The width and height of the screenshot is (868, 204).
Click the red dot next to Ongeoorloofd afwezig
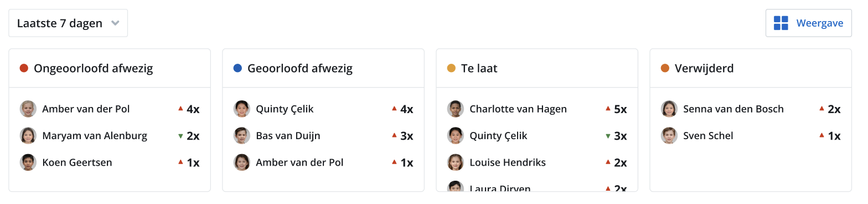point(24,68)
